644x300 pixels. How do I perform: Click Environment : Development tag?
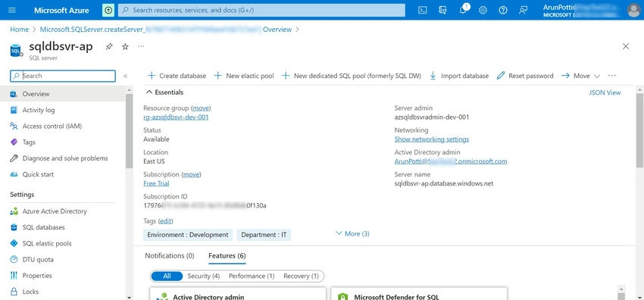click(x=188, y=235)
